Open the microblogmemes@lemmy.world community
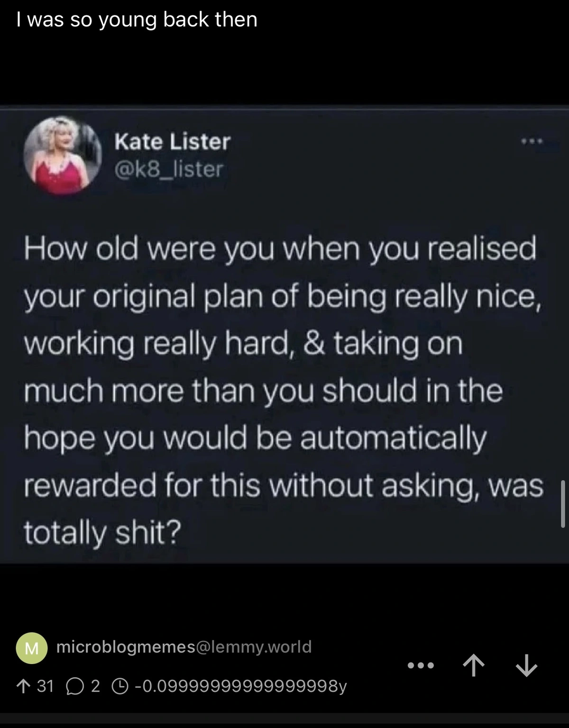Screen dimensions: 569x728 click(x=184, y=647)
